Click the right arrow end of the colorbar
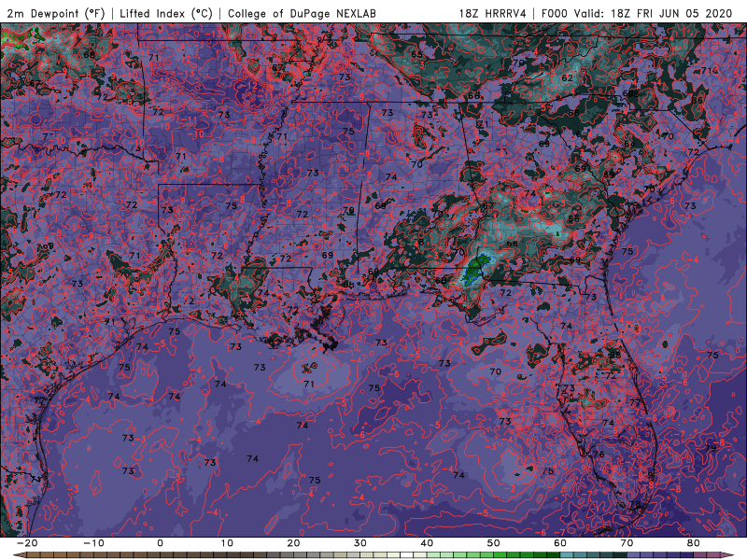This screenshot has height=560, width=747. (x=728, y=555)
